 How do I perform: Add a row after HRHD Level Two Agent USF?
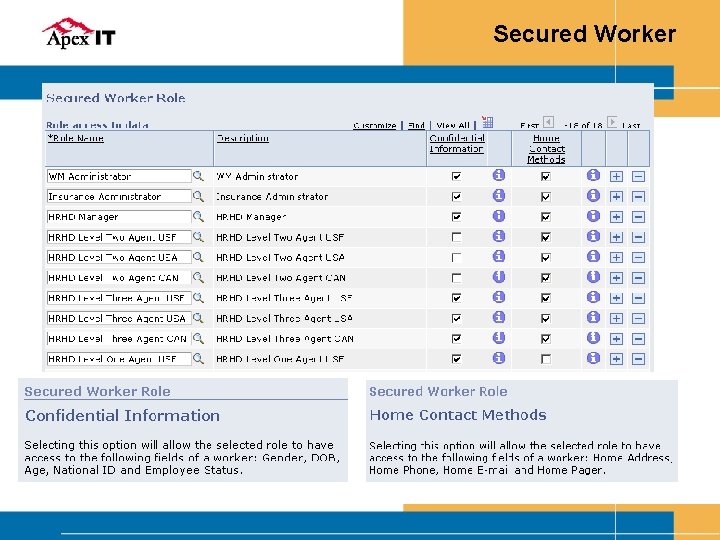(616, 237)
